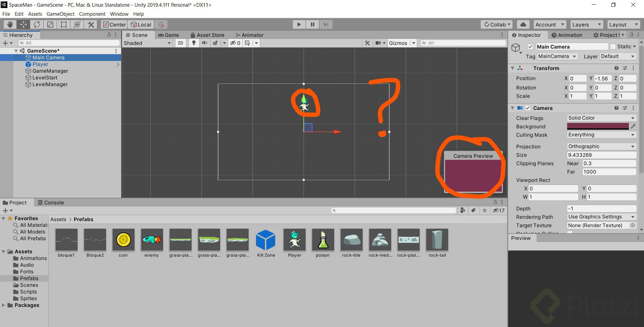Collapse the Camera component
This screenshot has height=327, width=644.
[x=513, y=108]
